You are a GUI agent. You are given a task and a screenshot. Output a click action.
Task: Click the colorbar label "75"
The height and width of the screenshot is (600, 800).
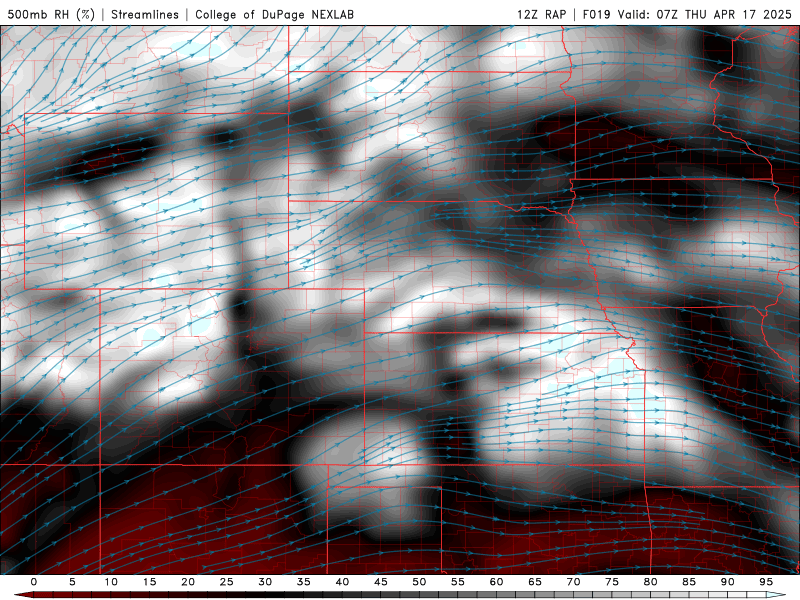612,582
